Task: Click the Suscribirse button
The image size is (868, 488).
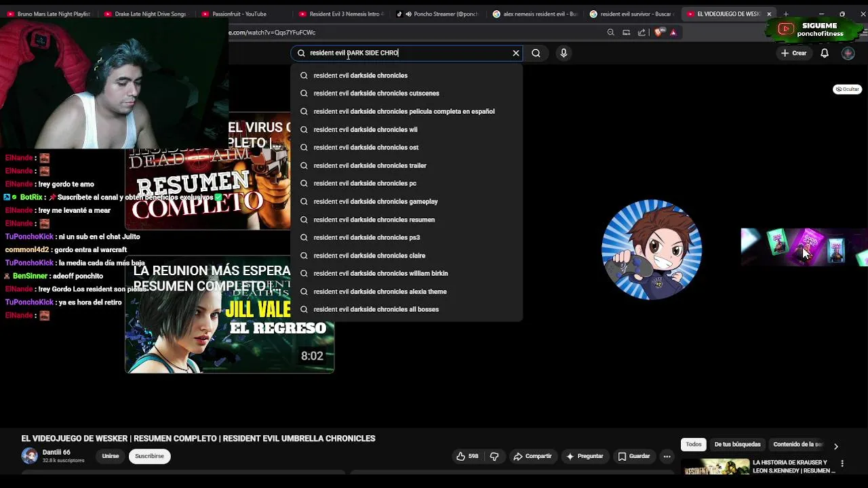Action: pyautogui.click(x=149, y=456)
